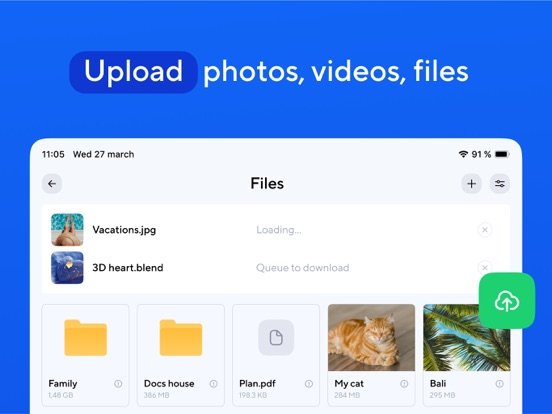Viewport: 552px width, 414px height.
Task: Show info for Family folder
Action: point(118,384)
